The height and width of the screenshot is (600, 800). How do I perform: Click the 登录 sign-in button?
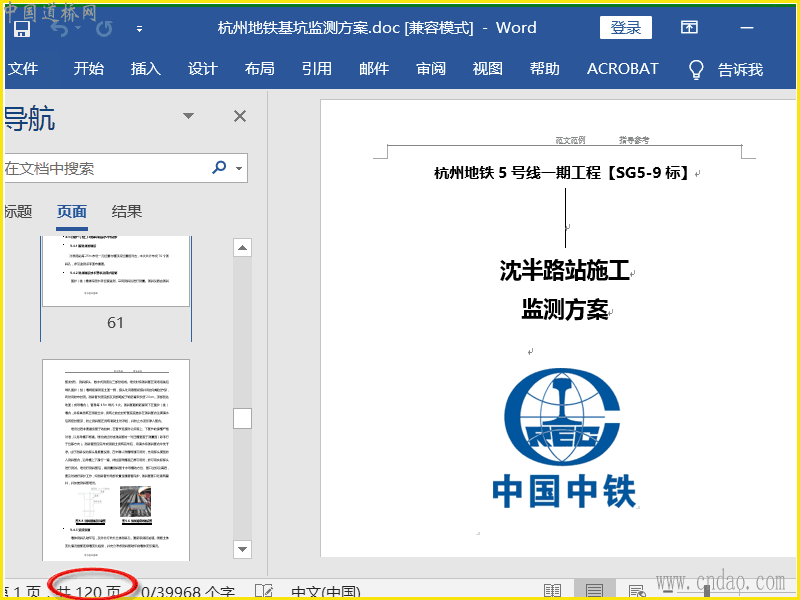point(626,27)
